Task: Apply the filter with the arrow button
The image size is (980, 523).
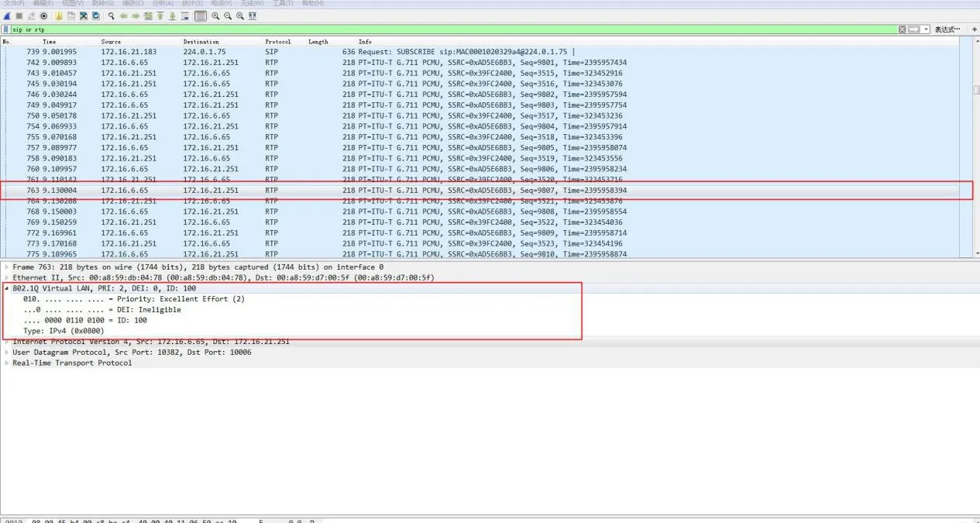Action: tap(913, 29)
